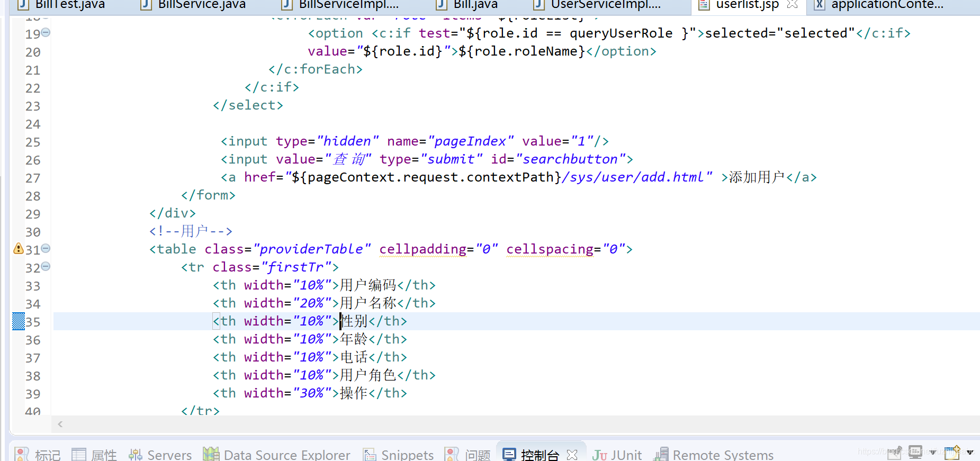
Task: Click the 用户编码 header text
Action: click(x=368, y=285)
